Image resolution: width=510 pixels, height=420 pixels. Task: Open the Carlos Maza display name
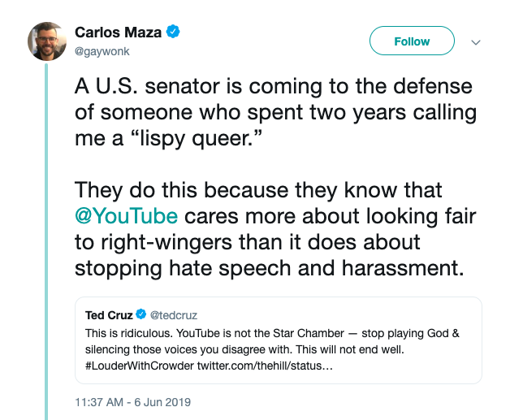(x=119, y=32)
